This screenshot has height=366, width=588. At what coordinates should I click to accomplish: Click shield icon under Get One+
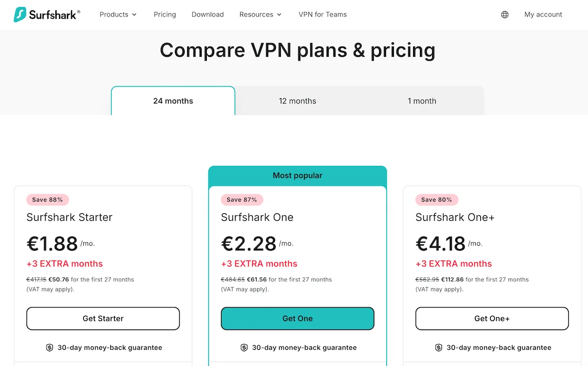point(439,347)
